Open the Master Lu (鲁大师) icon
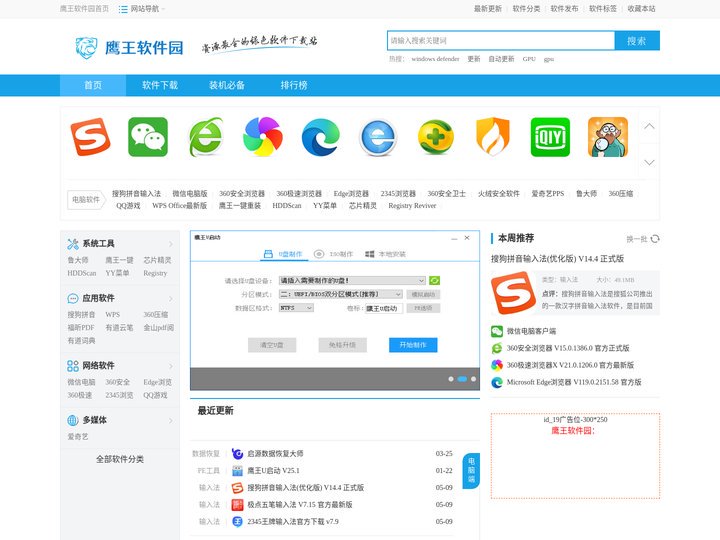The image size is (720, 540). (x=608, y=137)
